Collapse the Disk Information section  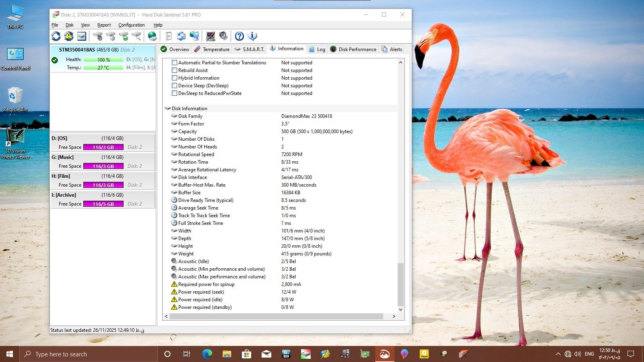[x=167, y=109]
